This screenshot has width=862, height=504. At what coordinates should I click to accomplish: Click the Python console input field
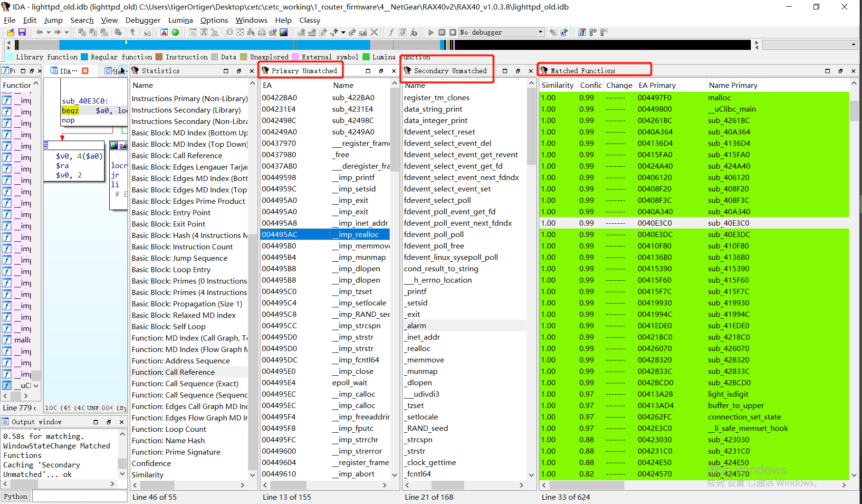pos(80,496)
